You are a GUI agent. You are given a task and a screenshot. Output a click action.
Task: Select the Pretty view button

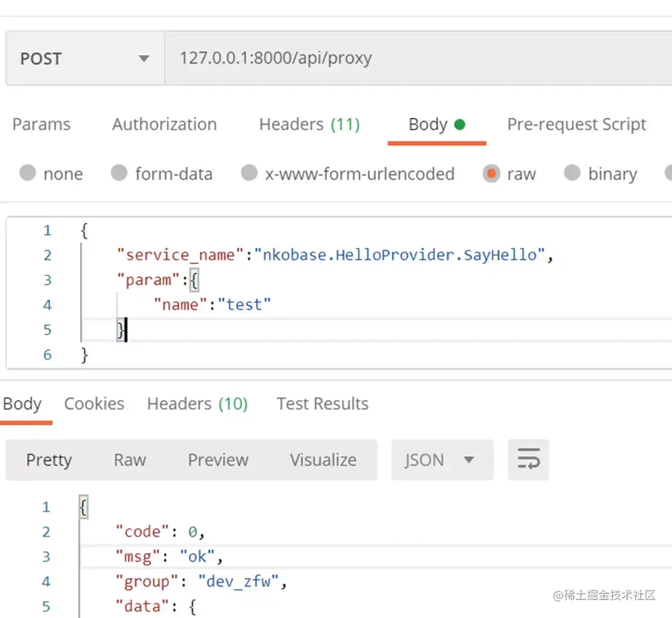[49, 460]
